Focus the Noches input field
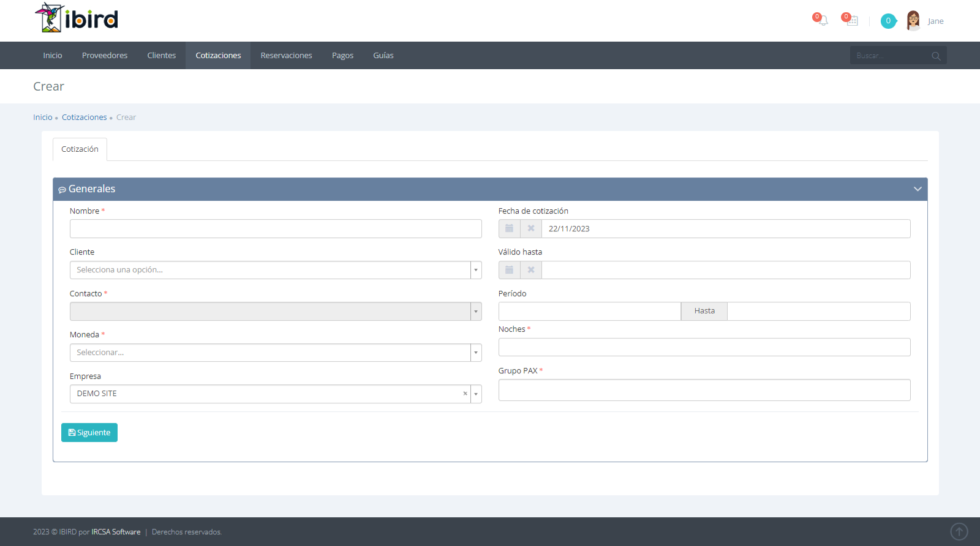Viewport: 980px width, 546px height. pos(704,347)
